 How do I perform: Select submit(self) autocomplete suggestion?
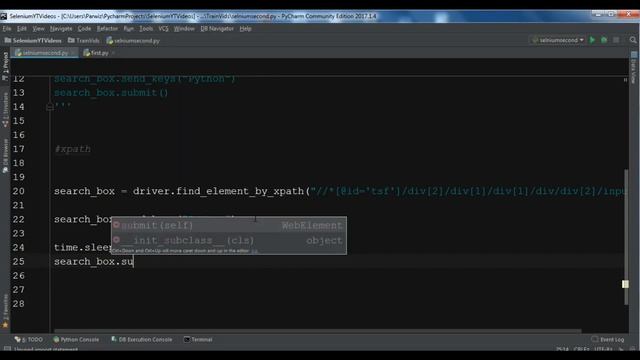pyautogui.click(x=229, y=225)
